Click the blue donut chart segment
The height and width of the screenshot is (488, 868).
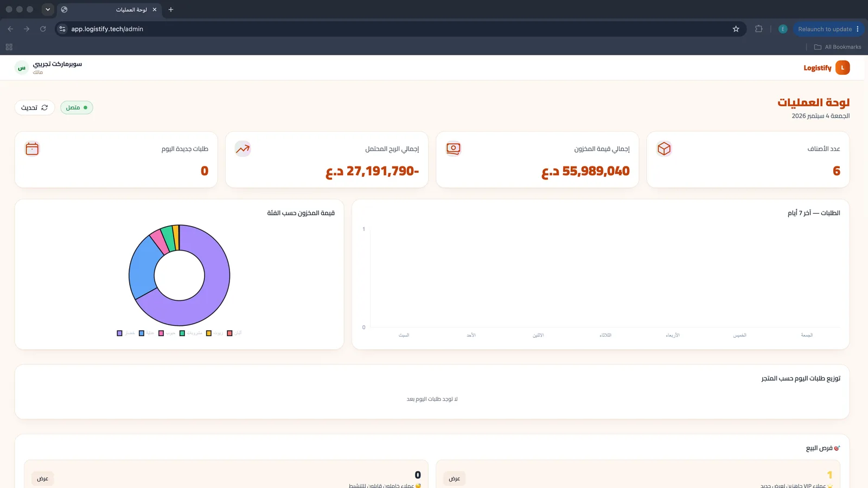pyautogui.click(x=143, y=268)
